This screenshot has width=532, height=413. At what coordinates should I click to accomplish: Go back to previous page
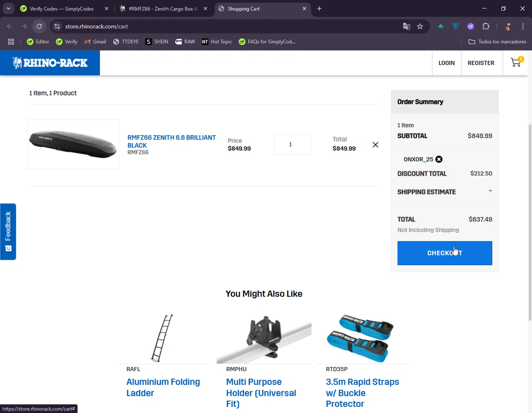pos(10,26)
